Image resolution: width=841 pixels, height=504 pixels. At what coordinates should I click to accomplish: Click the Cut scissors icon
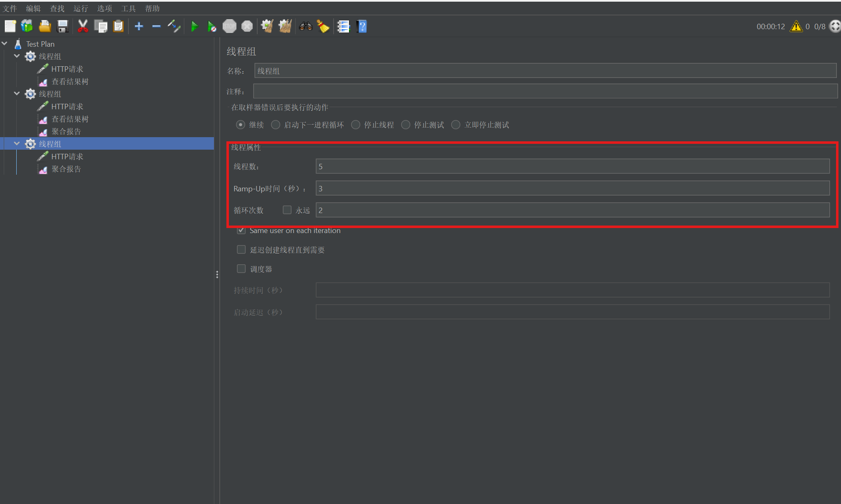(x=83, y=27)
